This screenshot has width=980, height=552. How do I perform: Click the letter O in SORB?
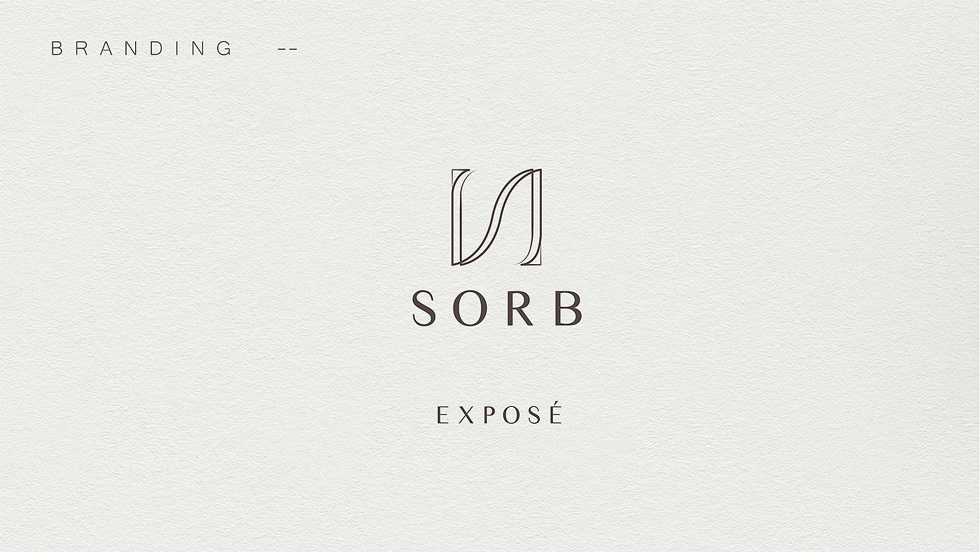tap(470, 308)
